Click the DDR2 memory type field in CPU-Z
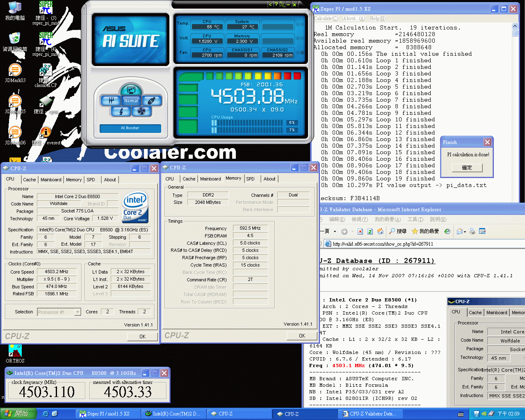The width and height of the screenshot is (525, 420). tap(208, 195)
